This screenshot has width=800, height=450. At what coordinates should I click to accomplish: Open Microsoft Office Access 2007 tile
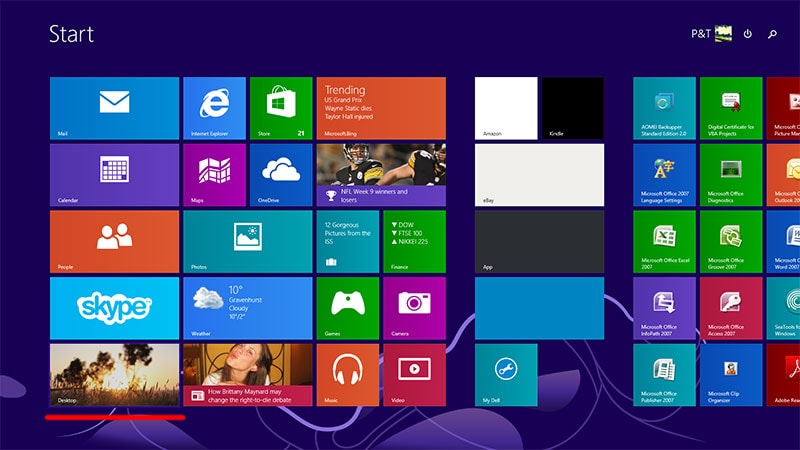click(730, 308)
